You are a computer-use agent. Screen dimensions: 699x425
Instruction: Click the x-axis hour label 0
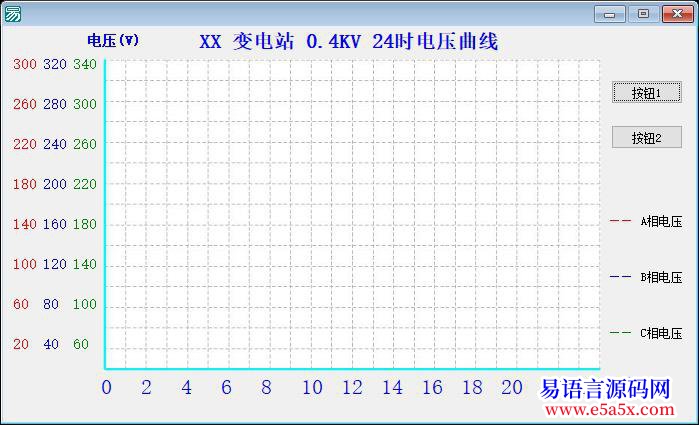click(x=107, y=388)
